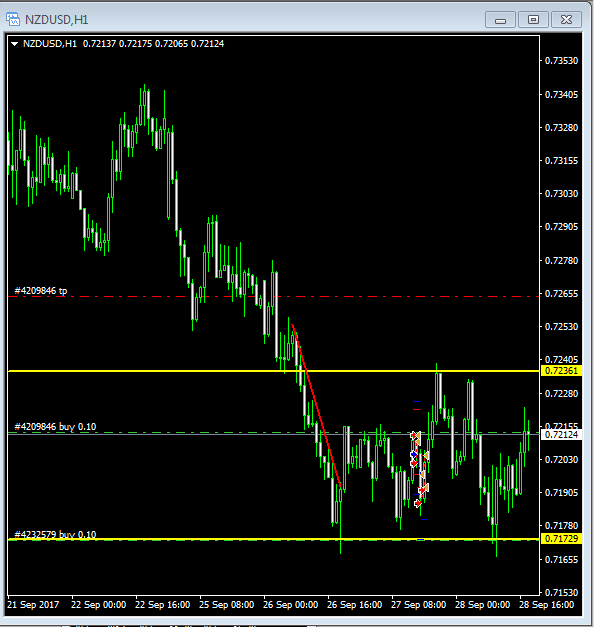
Task: Open the dropdown triangle beside NZDUSD,H1 header
Action: [14, 44]
